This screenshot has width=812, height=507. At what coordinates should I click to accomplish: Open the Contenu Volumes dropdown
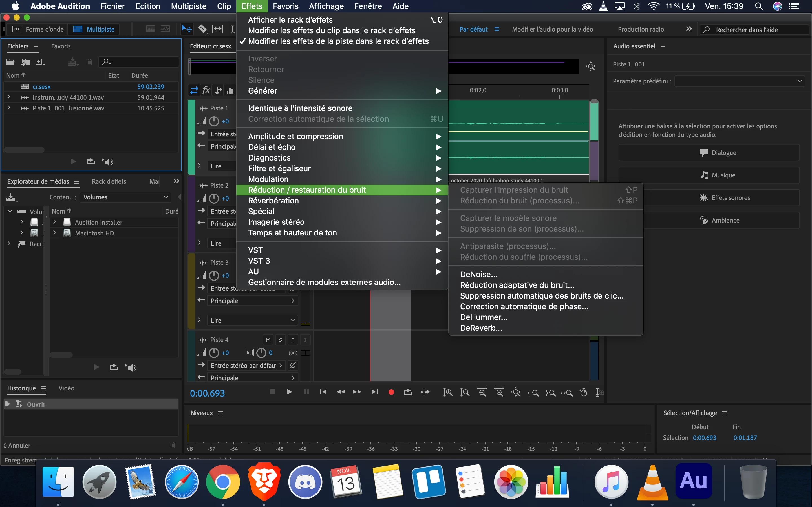point(125,197)
